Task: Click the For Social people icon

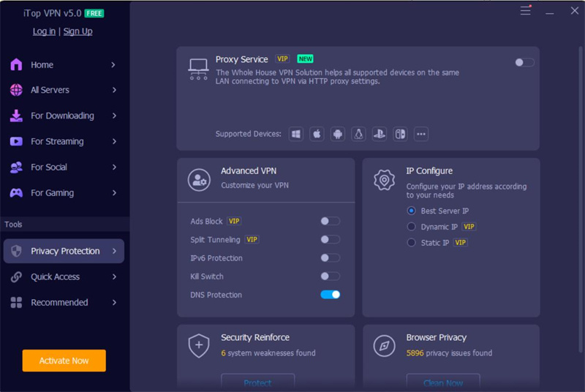Action: click(16, 167)
